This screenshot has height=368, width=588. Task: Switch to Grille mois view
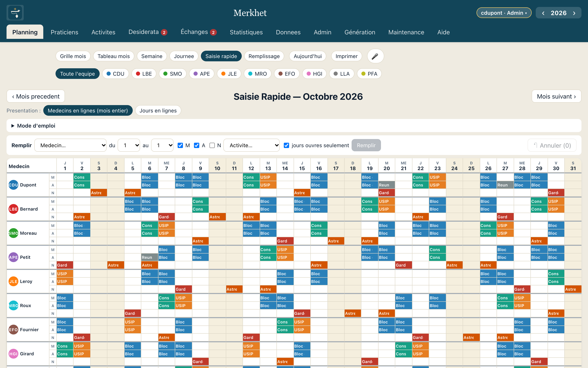pyautogui.click(x=73, y=56)
